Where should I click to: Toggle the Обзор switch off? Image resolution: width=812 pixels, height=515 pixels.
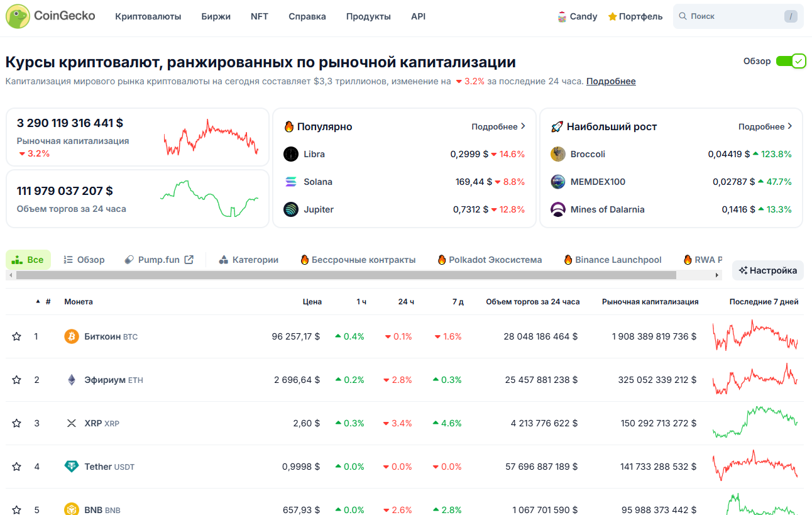pos(791,61)
